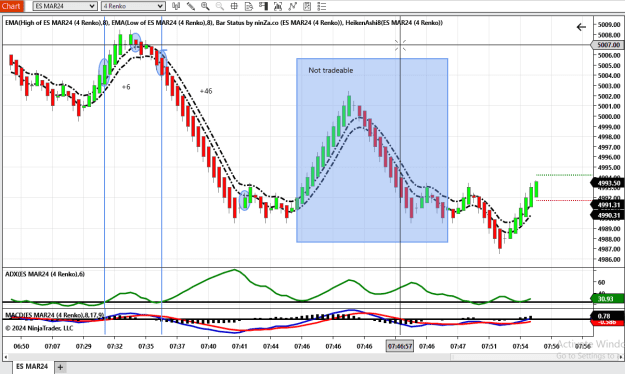The width and height of the screenshot is (625, 374).
Task: Add a new tab with plus button
Action: (x=60, y=367)
